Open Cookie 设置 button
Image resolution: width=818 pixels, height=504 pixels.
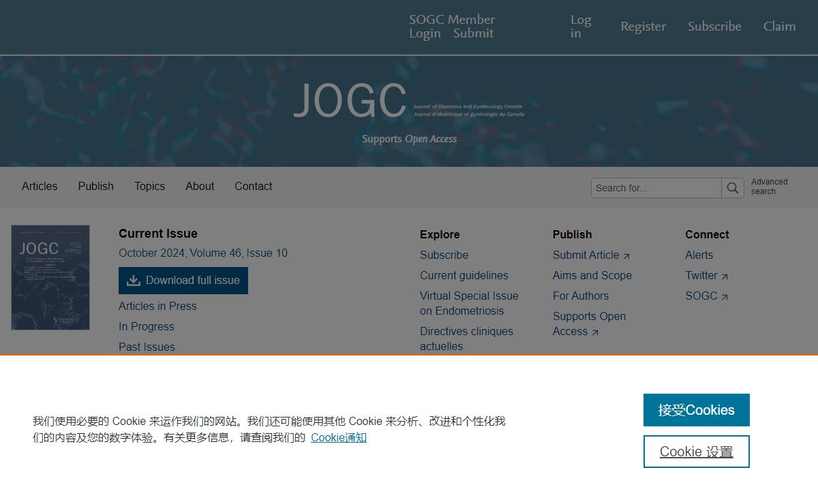[697, 452]
